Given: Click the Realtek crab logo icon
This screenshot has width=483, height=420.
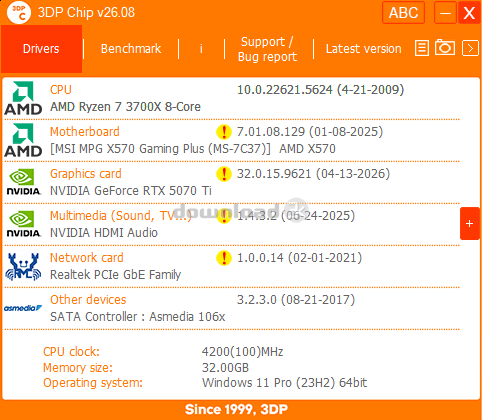Looking at the screenshot, I should 23,266.
